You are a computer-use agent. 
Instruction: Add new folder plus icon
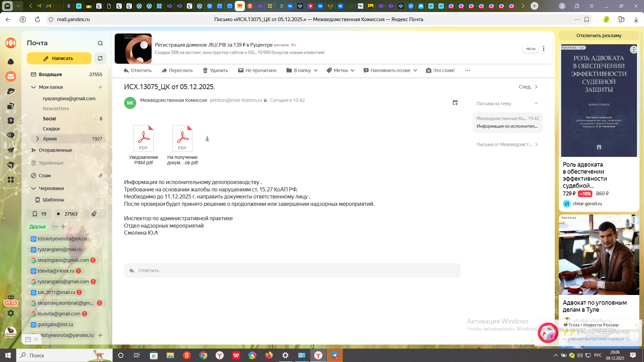click(100, 87)
